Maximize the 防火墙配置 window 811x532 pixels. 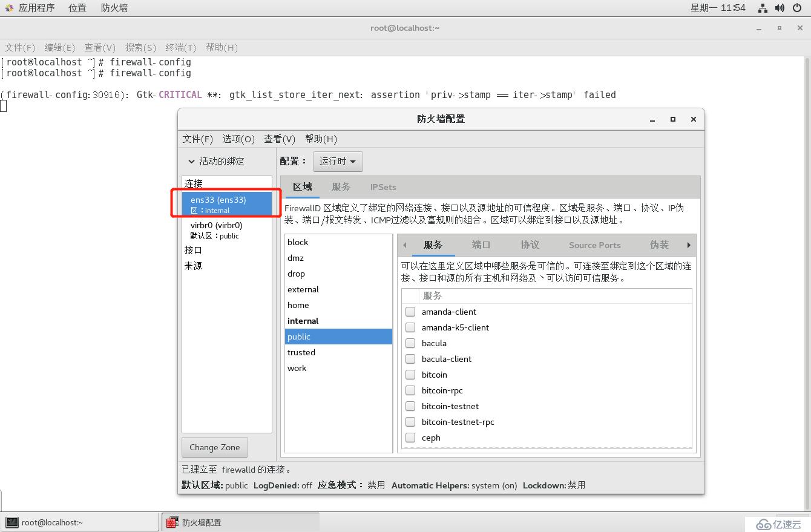[672, 119]
